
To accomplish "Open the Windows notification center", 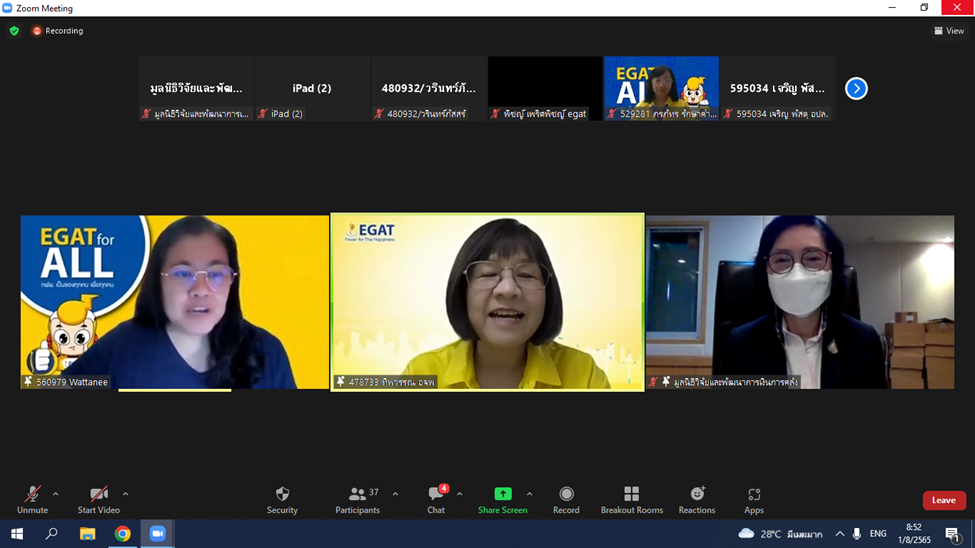I will (952, 534).
